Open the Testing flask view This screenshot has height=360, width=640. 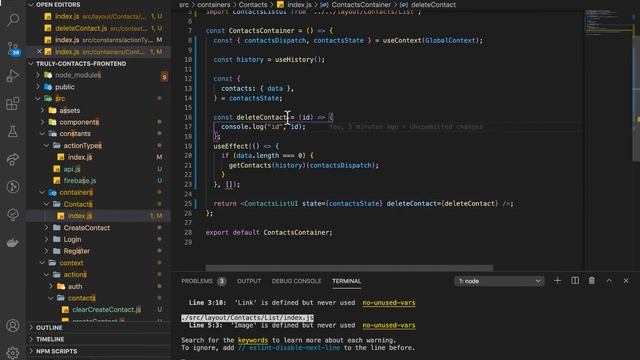click(x=13, y=131)
